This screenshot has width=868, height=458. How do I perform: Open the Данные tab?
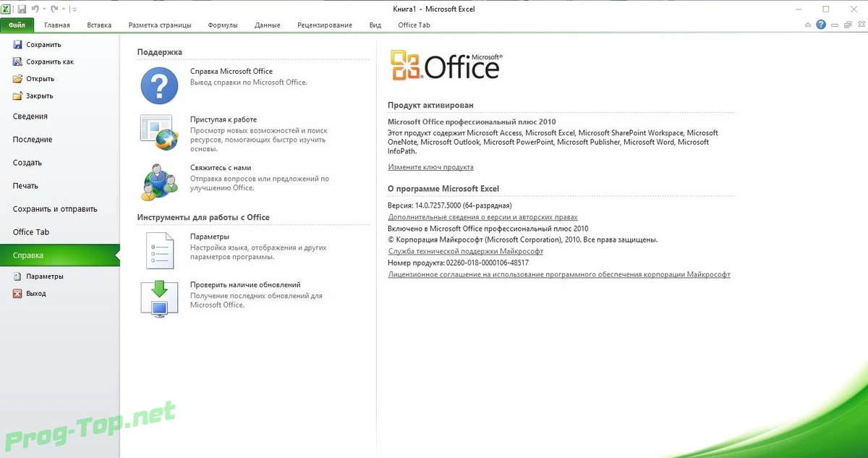pyautogui.click(x=268, y=25)
